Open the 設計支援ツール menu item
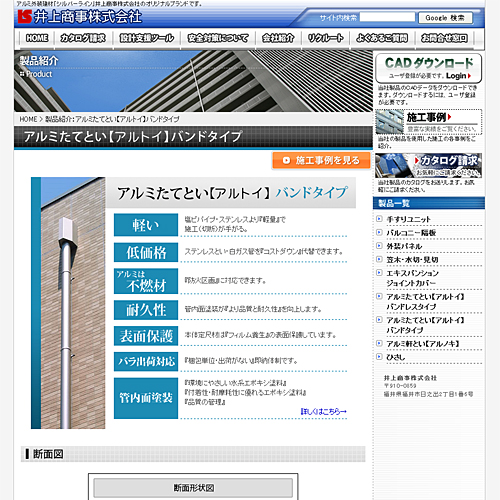The image size is (500, 500). 147,38
